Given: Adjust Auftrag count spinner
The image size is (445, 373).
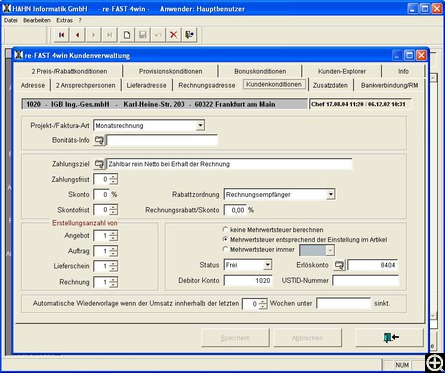Looking at the screenshot, I should pos(114,251).
